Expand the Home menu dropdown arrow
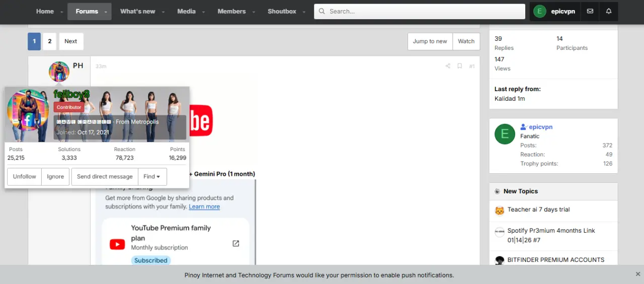Image resolution: width=644 pixels, height=284 pixels. [62, 12]
